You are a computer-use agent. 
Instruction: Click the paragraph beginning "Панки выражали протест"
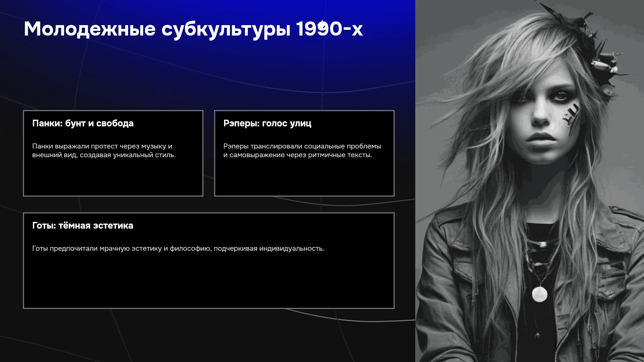coord(104,150)
